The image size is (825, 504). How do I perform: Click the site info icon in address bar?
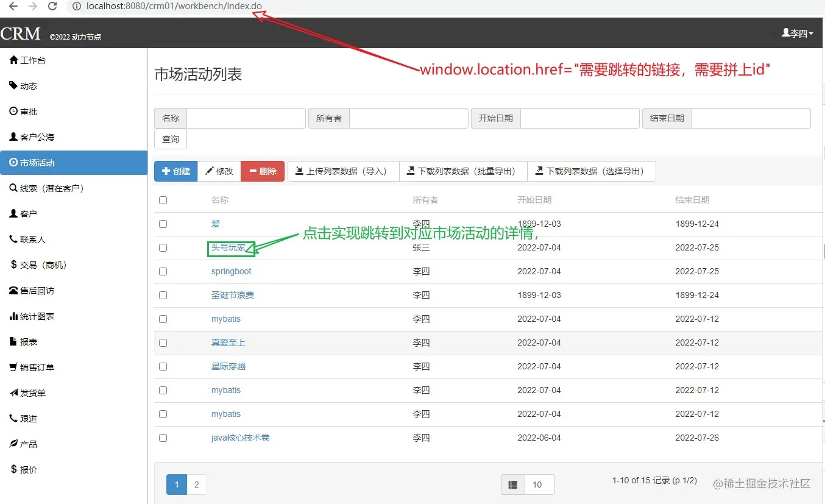click(x=76, y=7)
